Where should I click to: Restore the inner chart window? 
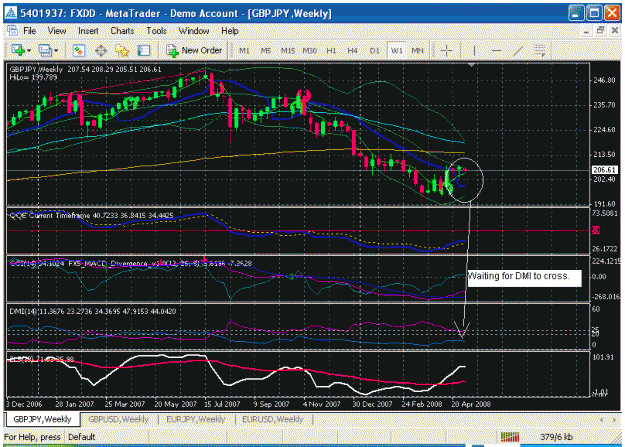point(600,30)
